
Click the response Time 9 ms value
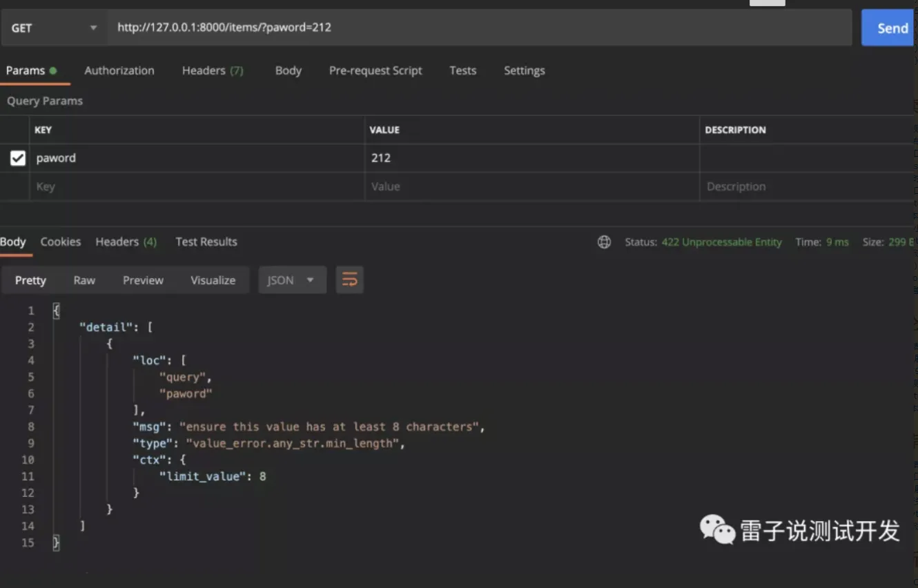pyautogui.click(x=837, y=242)
